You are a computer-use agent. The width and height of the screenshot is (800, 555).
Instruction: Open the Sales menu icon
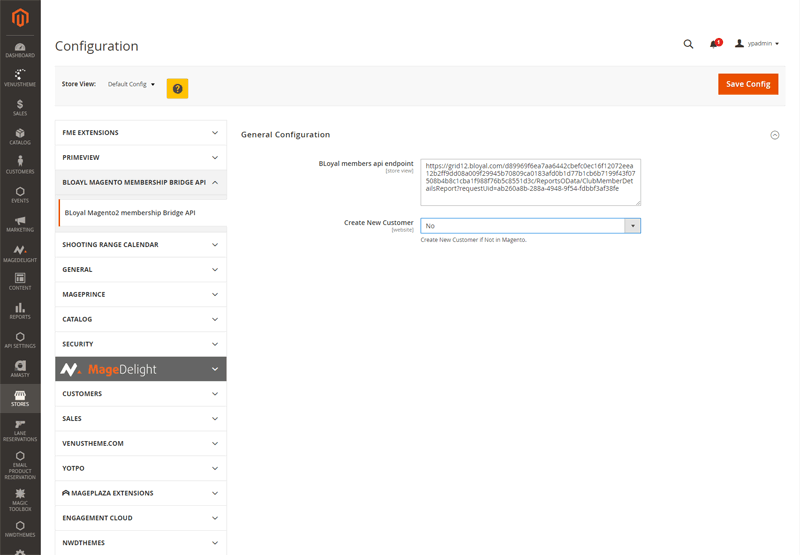[20, 107]
